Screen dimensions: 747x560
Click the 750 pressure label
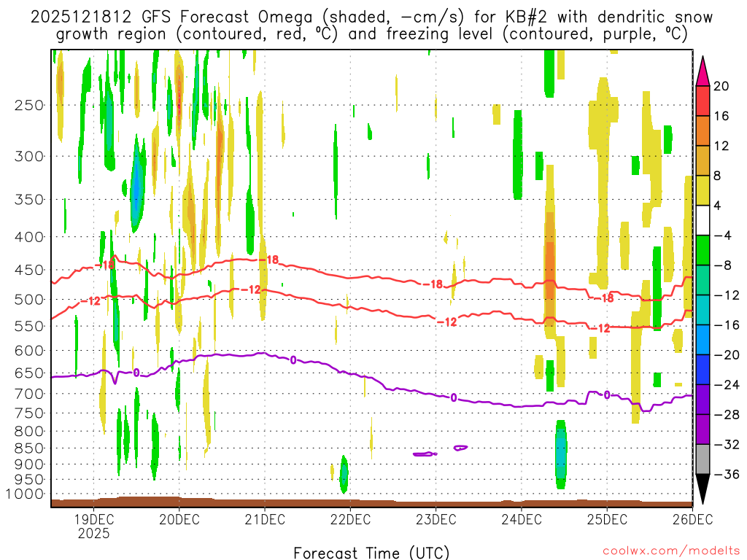pos(29,413)
